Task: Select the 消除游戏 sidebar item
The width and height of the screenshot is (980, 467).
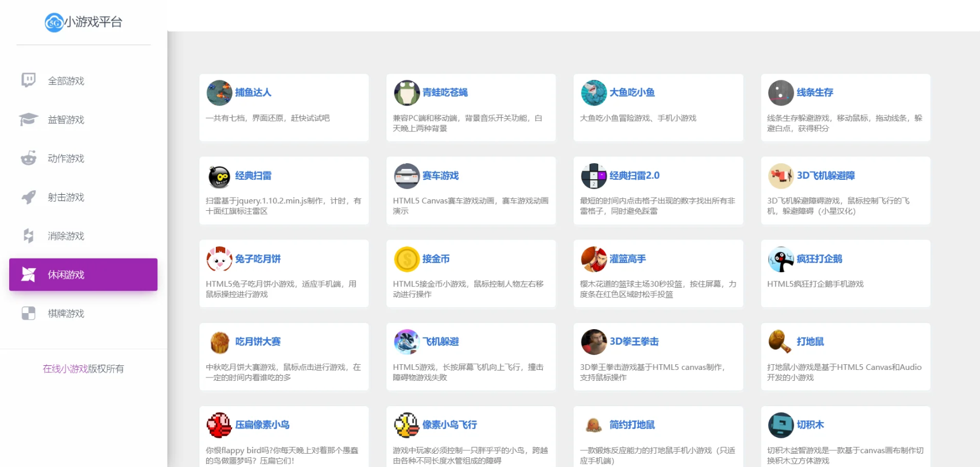Action: (66, 236)
